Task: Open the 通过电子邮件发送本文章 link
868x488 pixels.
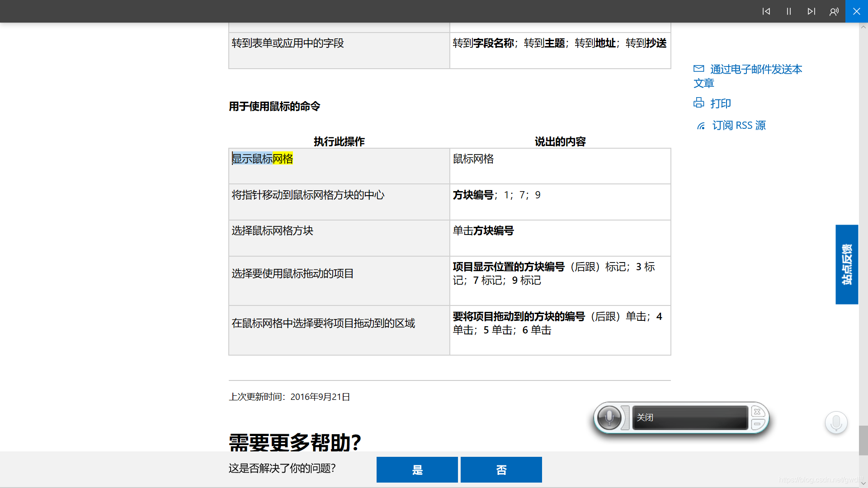Action: coord(748,76)
